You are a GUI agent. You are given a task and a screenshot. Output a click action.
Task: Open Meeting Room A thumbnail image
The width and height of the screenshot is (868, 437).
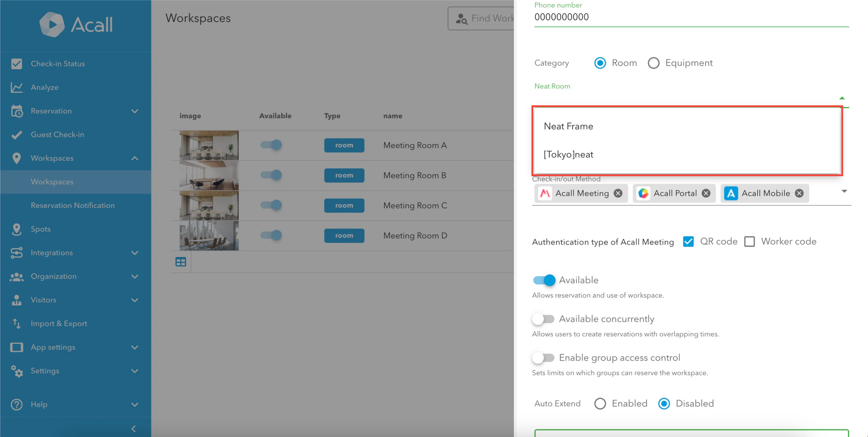click(x=209, y=145)
